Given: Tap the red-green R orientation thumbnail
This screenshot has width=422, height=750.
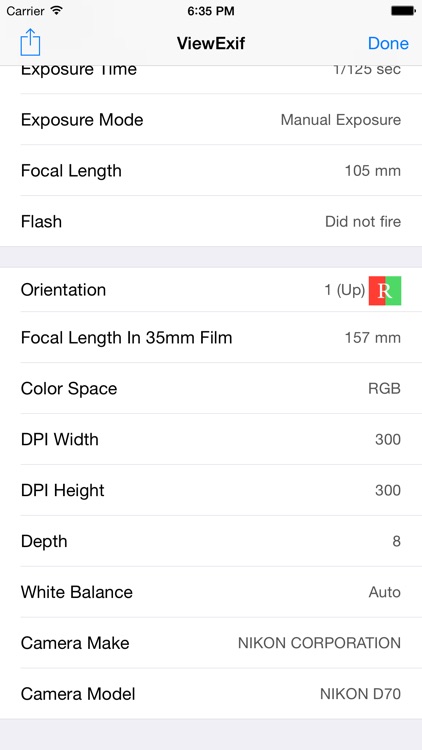Looking at the screenshot, I should point(385,290).
